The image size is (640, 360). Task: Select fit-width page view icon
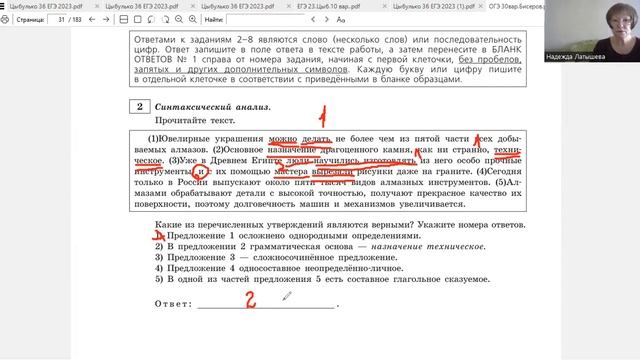click(x=124, y=20)
